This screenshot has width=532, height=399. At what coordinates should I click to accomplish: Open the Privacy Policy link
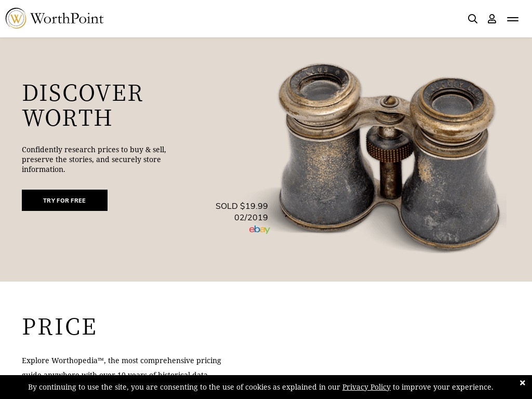[x=366, y=387]
